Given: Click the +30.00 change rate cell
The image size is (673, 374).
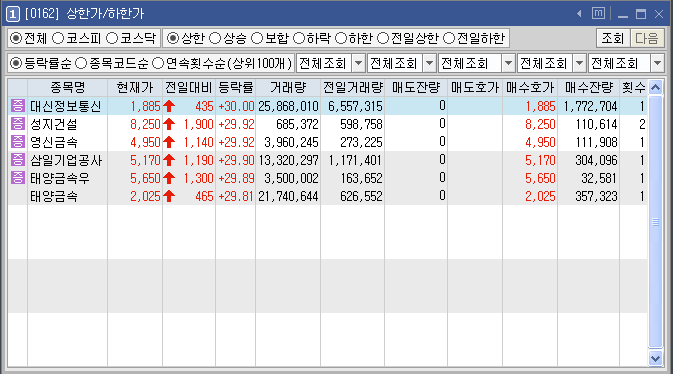Looking at the screenshot, I should point(236,106).
